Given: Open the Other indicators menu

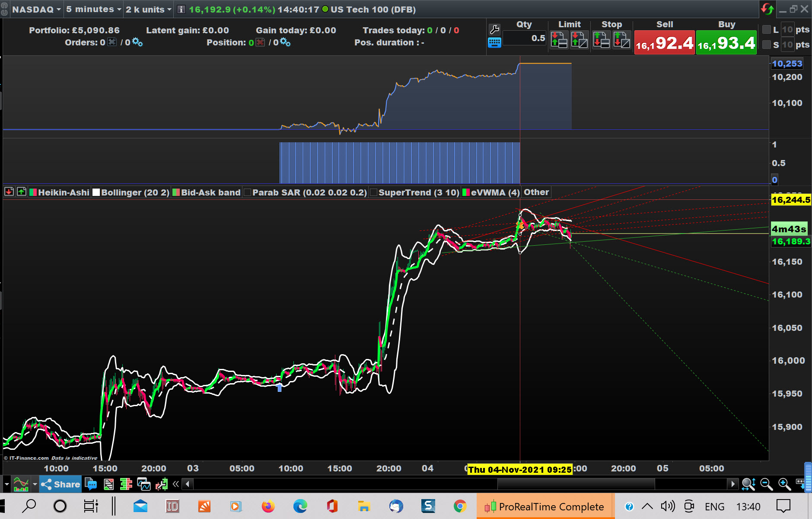Looking at the screenshot, I should [x=536, y=192].
